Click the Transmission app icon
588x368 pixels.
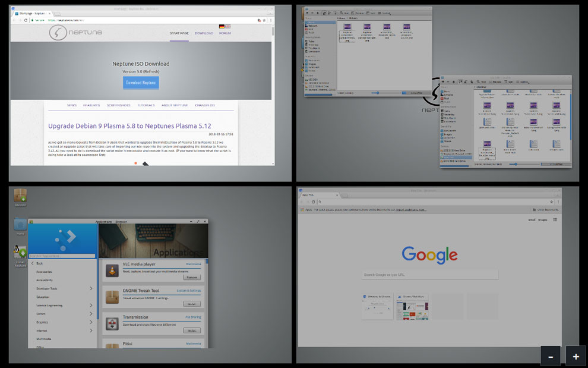tap(112, 323)
